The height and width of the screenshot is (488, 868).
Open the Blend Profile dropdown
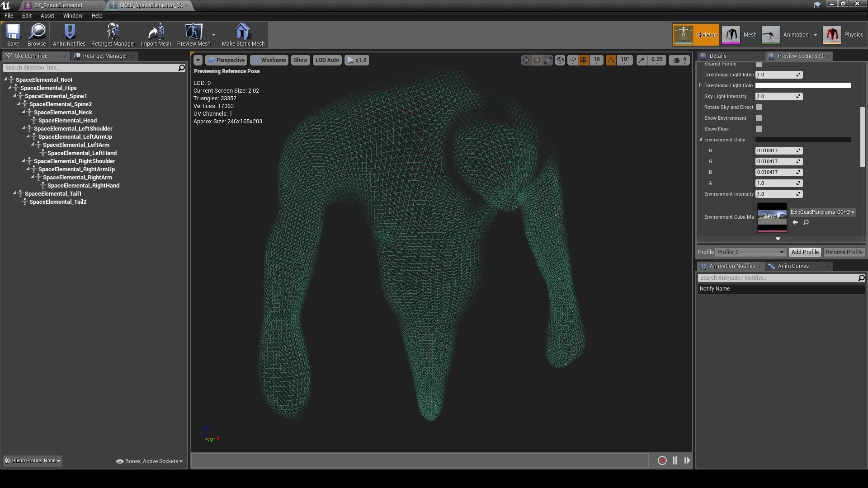[33, 461]
